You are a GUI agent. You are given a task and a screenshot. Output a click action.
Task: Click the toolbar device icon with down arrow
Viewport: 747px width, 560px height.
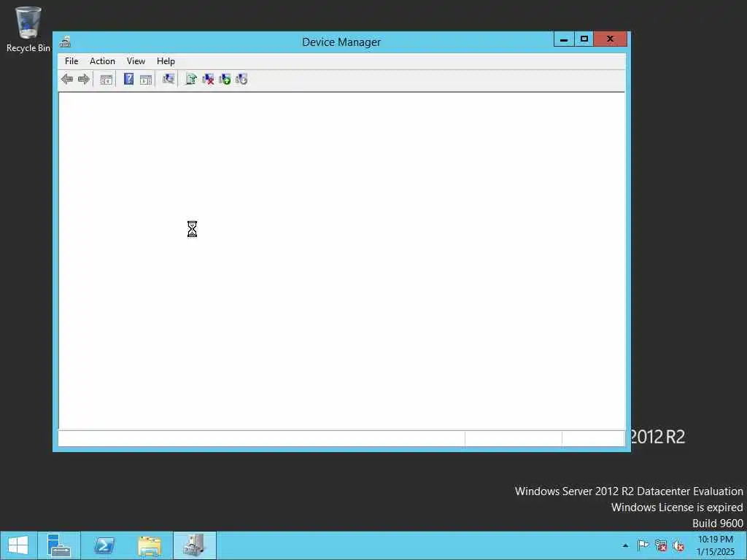click(x=241, y=79)
